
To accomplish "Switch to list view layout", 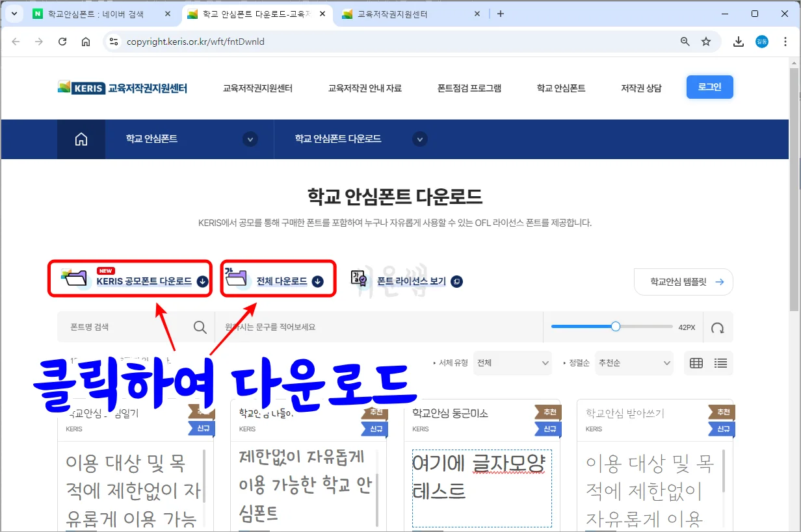I will point(720,363).
